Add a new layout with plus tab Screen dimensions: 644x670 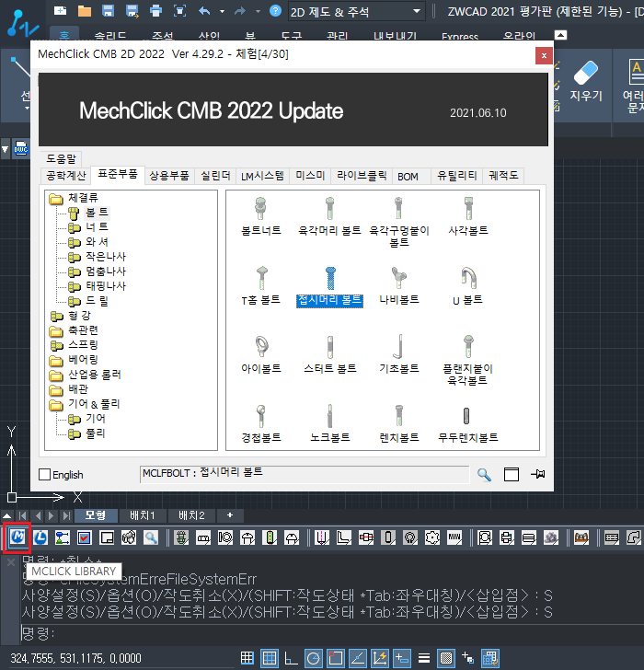point(230,515)
